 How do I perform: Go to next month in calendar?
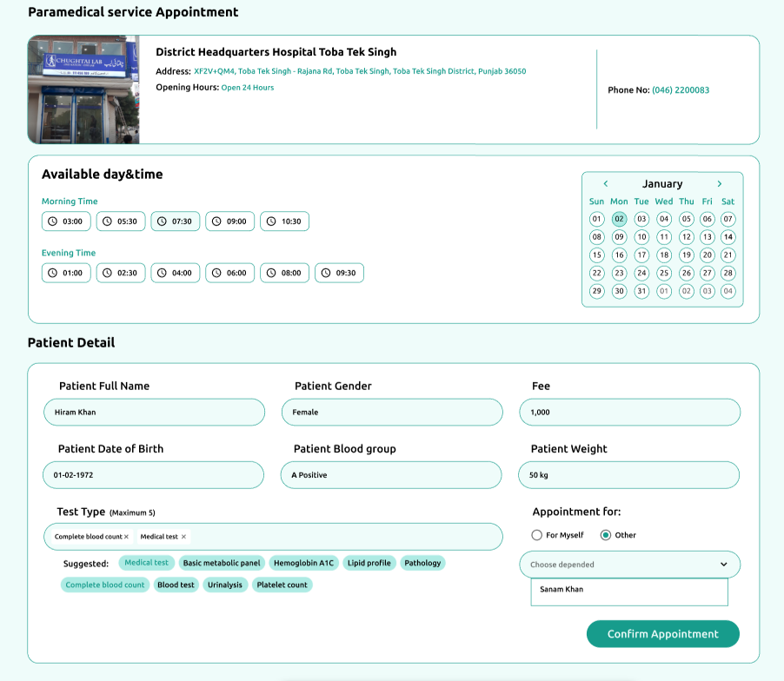coord(720,183)
